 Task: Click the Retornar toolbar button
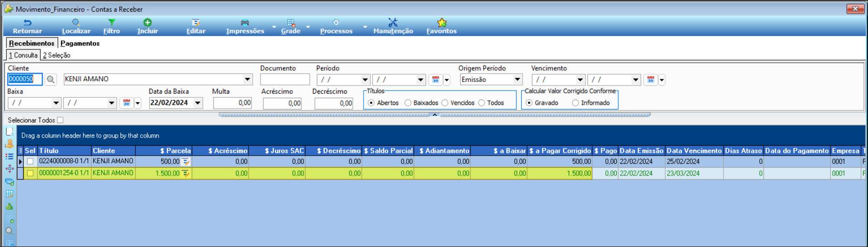27,27
